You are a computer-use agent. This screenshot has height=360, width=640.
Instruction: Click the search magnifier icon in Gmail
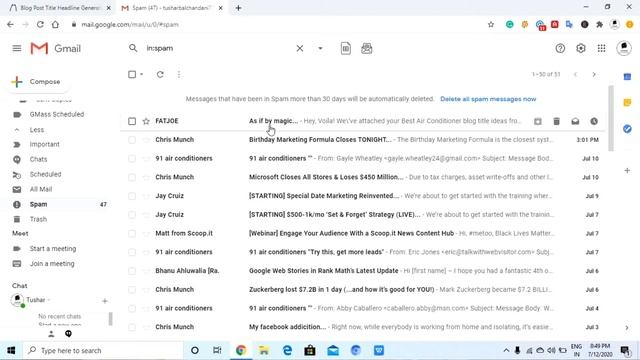coord(133,48)
